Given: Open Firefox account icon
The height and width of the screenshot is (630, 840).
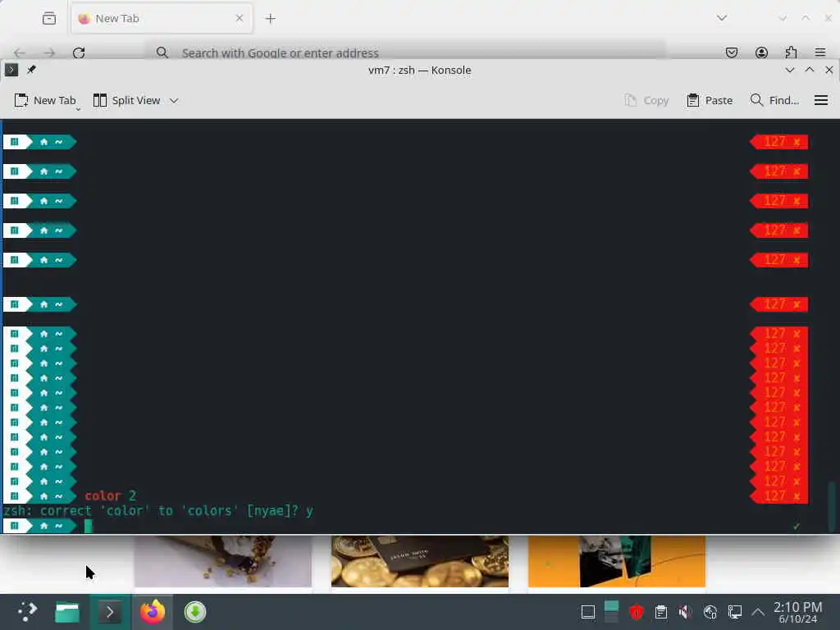Looking at the screenshot, I should [761, 52].
